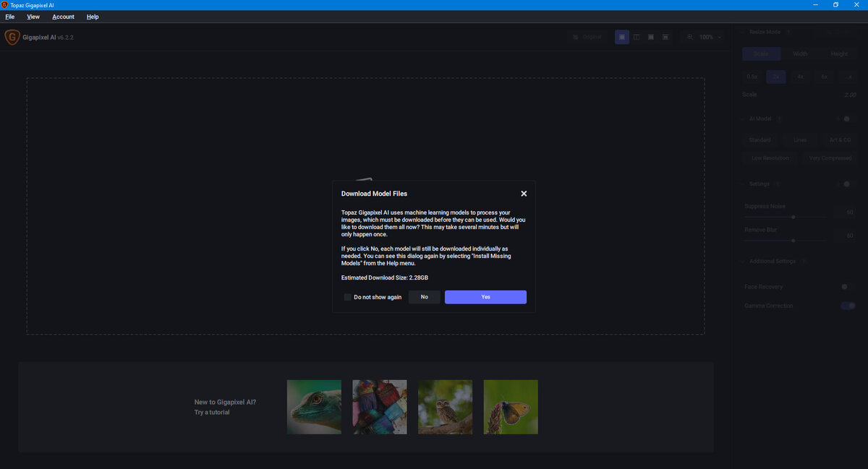Select the Scale resize mode tab
The height and width of the screenshot is (469, 868).
(761, 53)
